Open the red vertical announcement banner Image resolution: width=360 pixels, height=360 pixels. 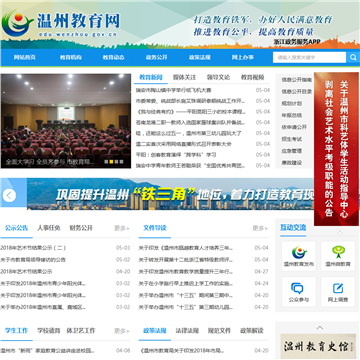coord(336,149)
